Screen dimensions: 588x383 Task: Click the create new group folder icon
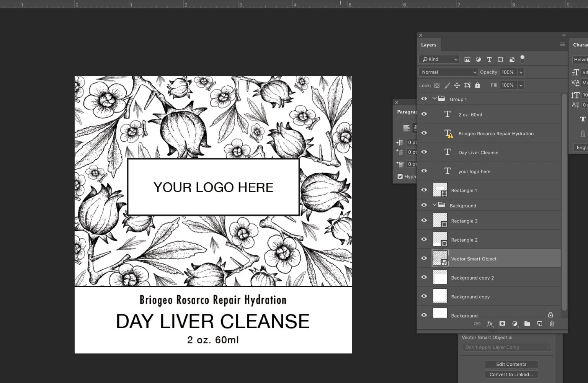(x=527, y=324)
